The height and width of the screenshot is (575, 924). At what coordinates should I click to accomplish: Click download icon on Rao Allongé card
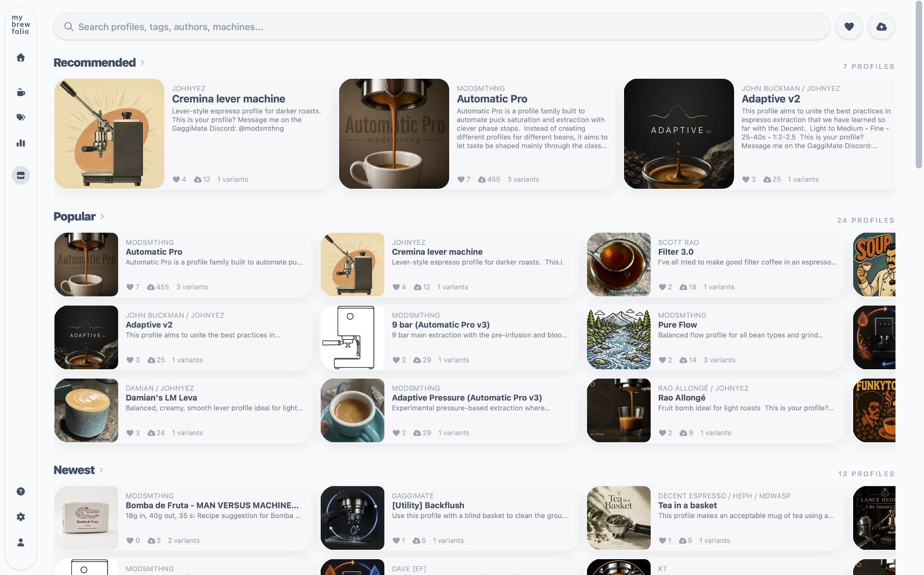click(x=683, y=433)
